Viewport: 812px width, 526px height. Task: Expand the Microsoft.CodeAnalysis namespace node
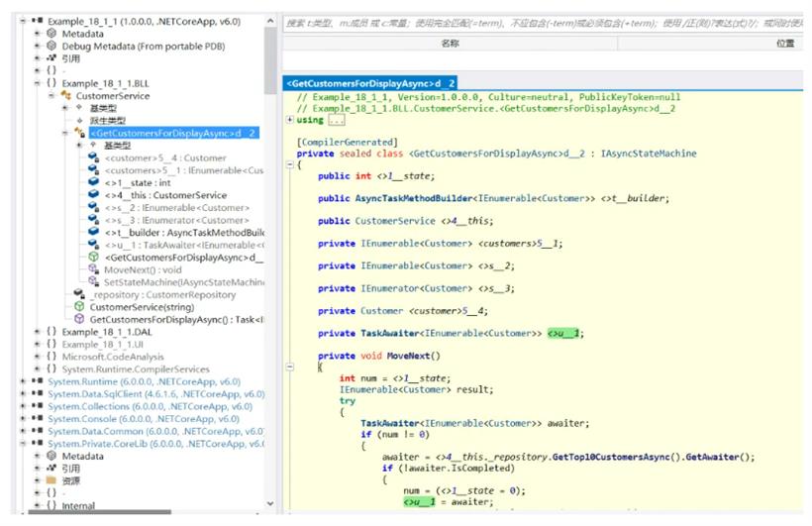(37, 357)
